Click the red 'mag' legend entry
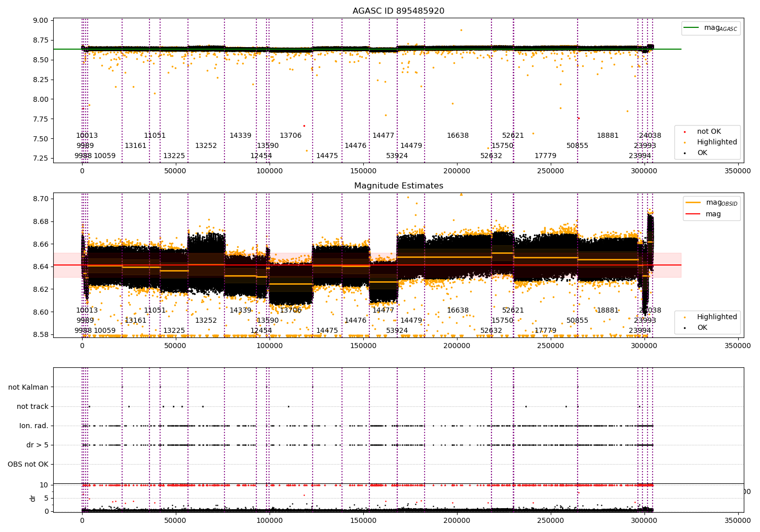 704,214
